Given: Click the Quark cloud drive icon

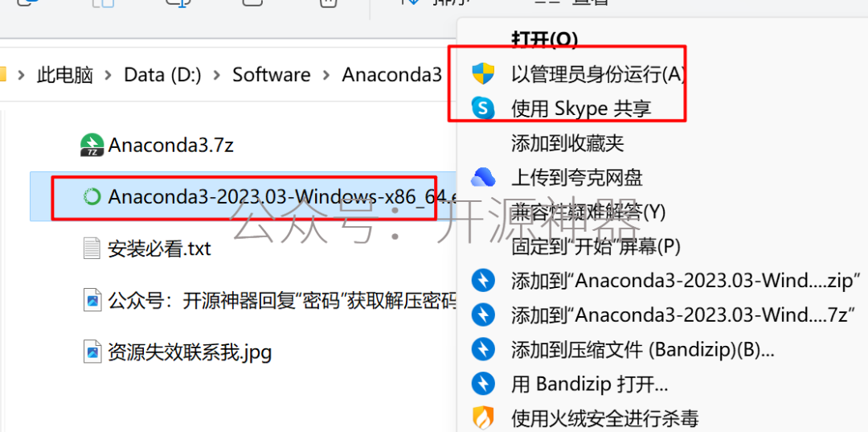Looking at the screenshot, I should pos(483,177).
